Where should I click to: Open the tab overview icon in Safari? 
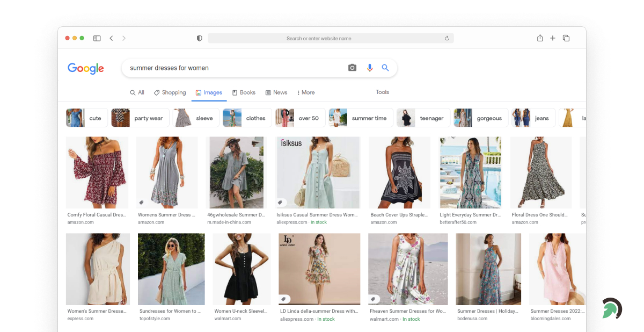click(x=566, y=38)
